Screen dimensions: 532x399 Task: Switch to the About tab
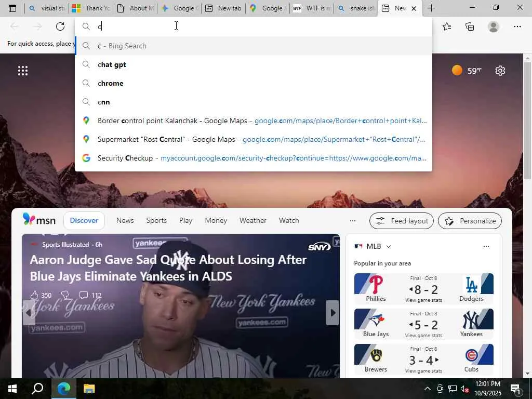[x=135, y=8]
